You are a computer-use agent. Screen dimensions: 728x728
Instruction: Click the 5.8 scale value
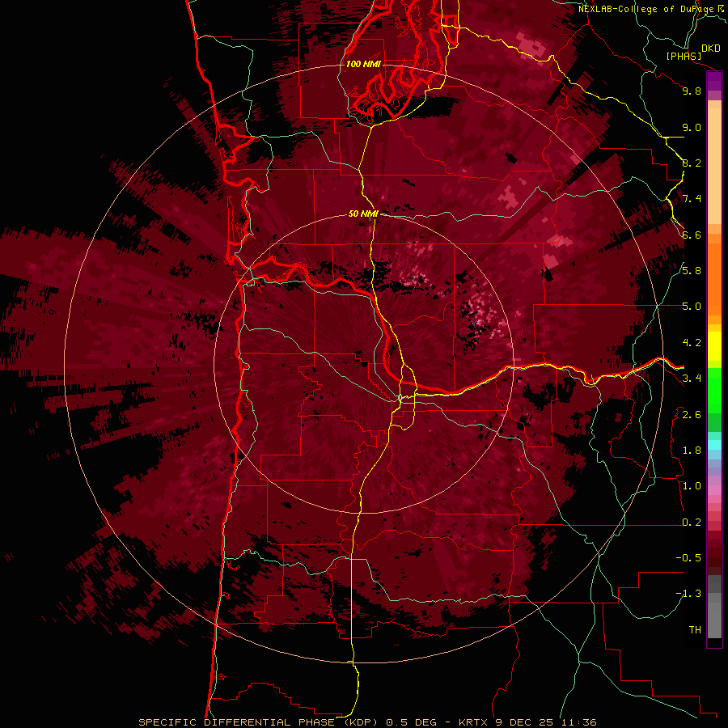[x=692, y=270]
